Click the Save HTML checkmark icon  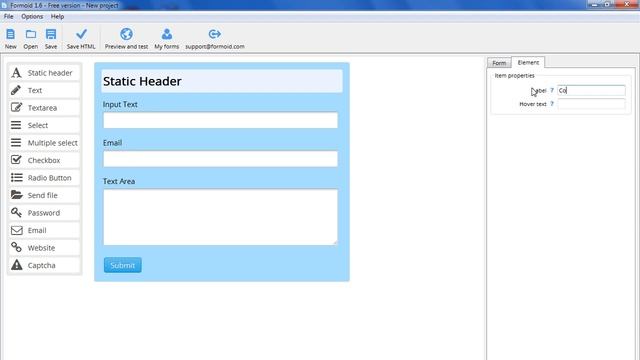[81, 34]
